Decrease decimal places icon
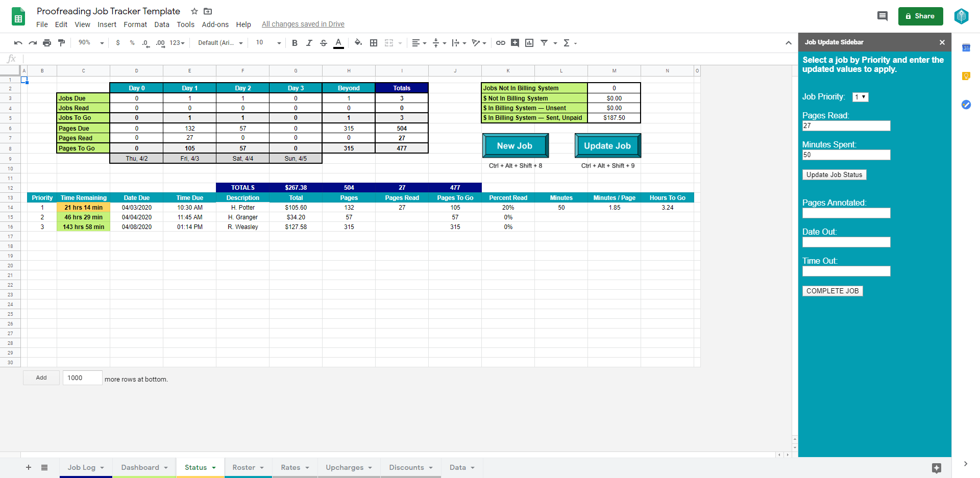 pos(146,43)
